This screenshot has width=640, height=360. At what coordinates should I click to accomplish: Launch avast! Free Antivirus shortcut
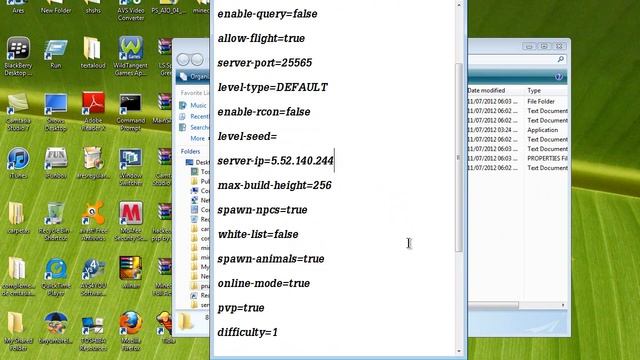pyautogui.click(x=93, y=222)
